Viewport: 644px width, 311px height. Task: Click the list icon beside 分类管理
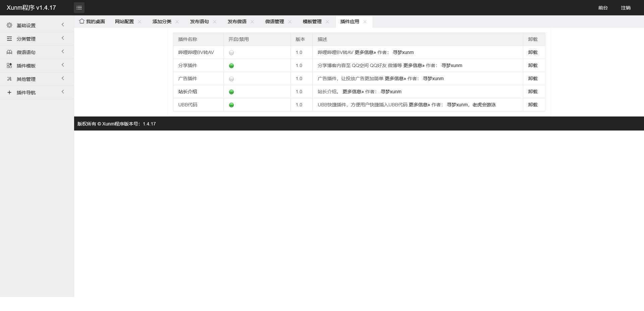(9, 39)
